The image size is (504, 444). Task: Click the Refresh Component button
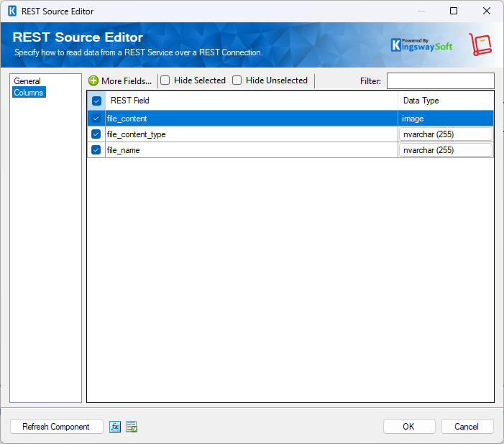[56, 427]
